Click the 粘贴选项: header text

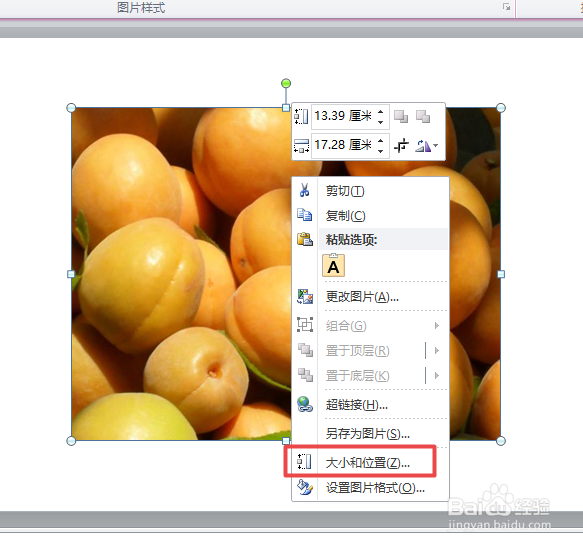pyautogui.click(x=351, y=240)
